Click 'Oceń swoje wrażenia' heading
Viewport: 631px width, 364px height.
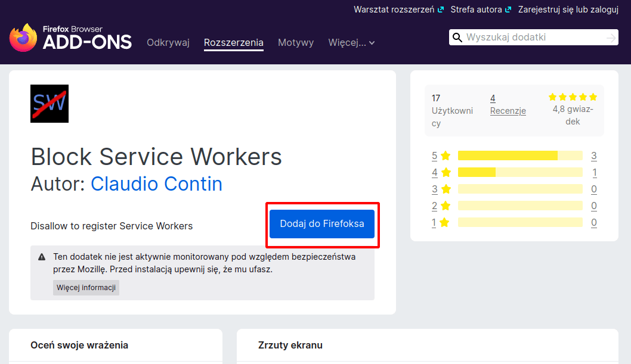(79, 345)
